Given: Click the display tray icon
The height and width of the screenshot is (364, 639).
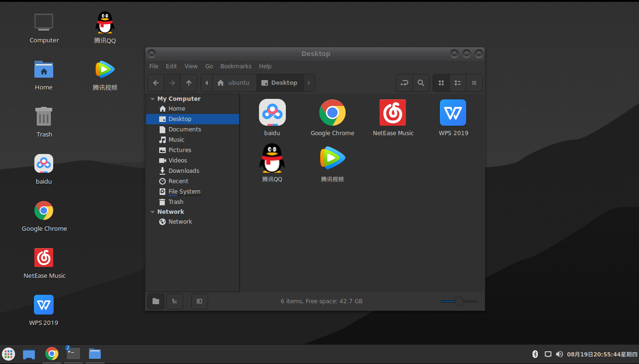Looking at the screenshot, I should [548, 354].
